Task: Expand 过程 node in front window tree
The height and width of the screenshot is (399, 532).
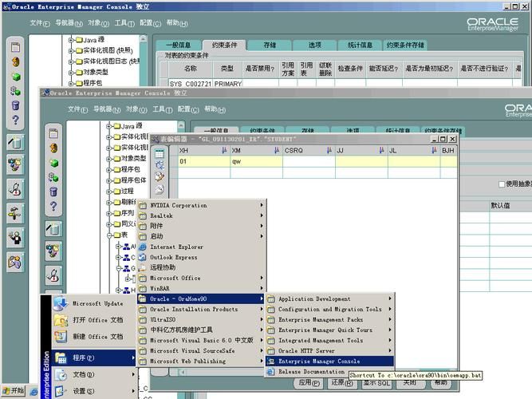Action: (x=108, y=192)
